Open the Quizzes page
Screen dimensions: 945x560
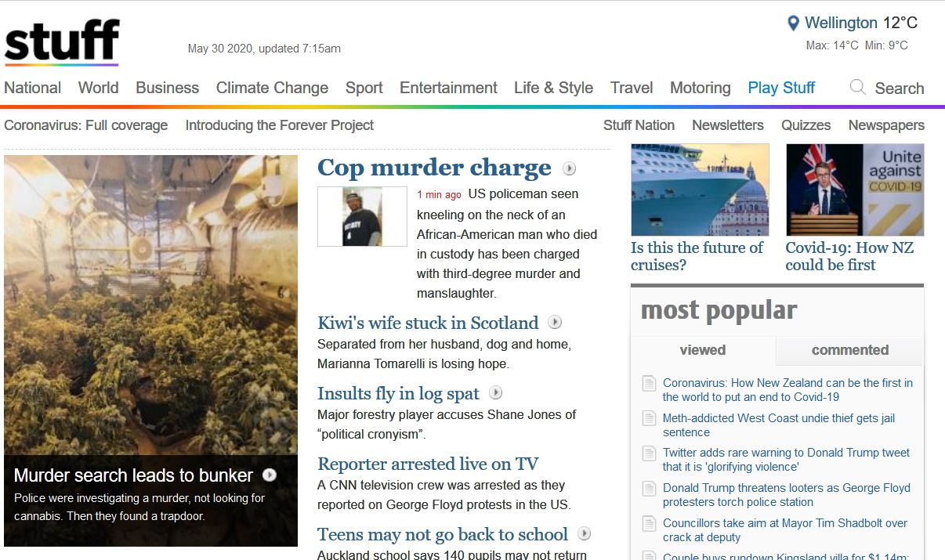click(x=806, y=125)
